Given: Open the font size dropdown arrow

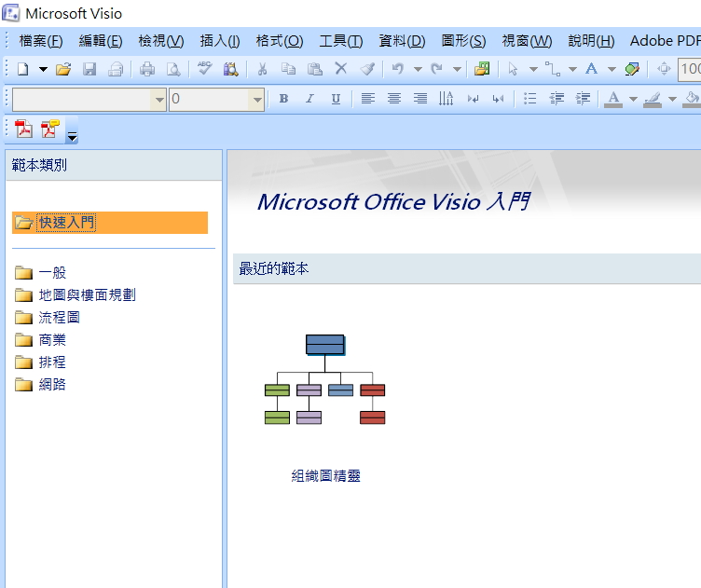Looking at the screenshot, I should coord(257,99).
